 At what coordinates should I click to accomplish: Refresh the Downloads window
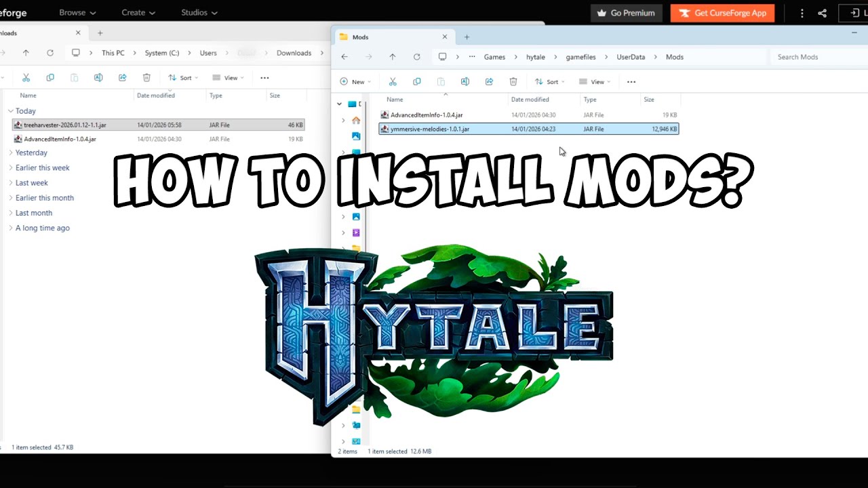point(50,53)
